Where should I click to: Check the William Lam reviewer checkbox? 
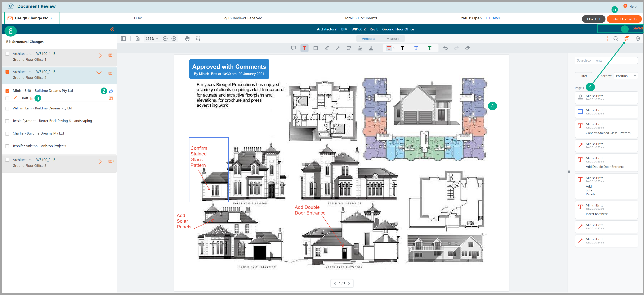(x=7, y=108)
